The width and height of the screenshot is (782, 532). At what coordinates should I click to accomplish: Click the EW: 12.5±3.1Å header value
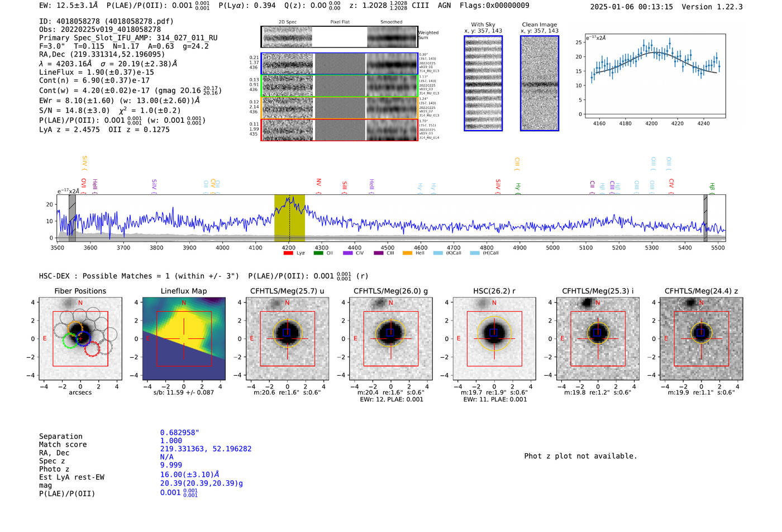pyautogui.click(x=68, y=6)
